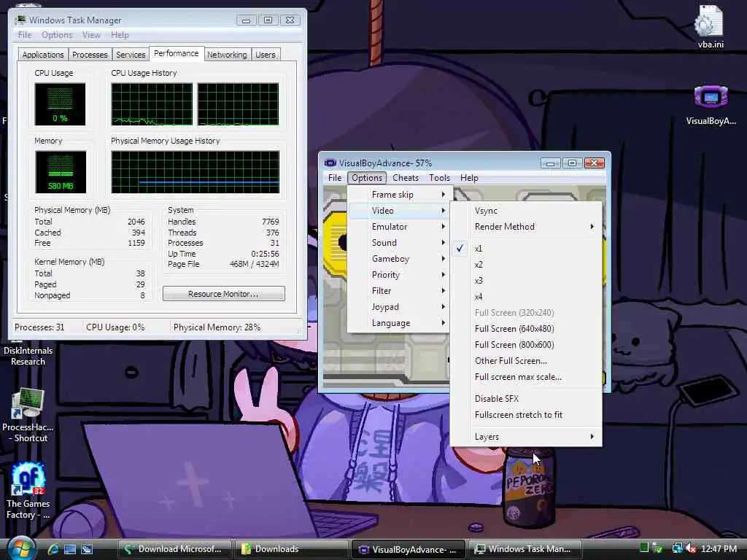Open Other Full Screen settings
Image resolution: width=747 pixels, height=560 pixels.
527,360
